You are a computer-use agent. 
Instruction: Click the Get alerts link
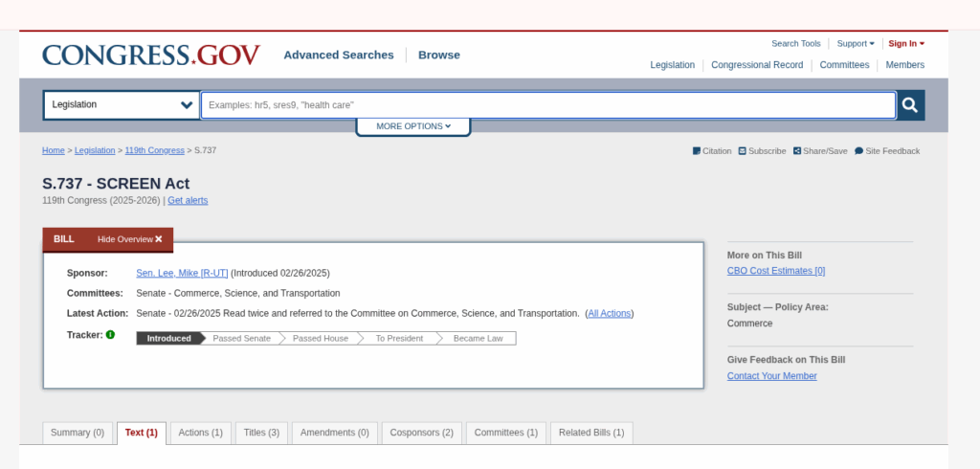tap(188, 201)
